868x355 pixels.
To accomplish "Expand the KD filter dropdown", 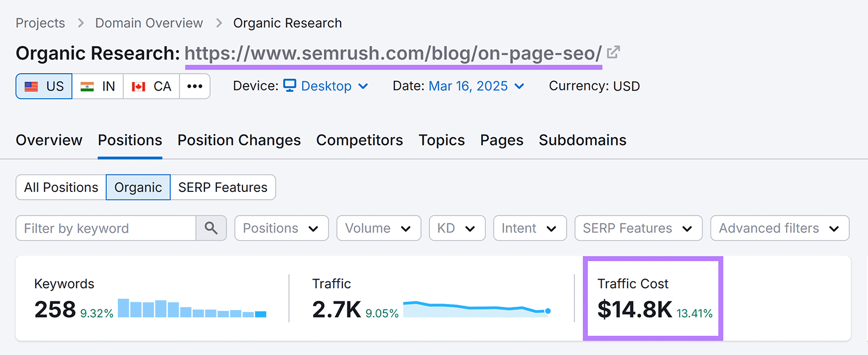I will (x=457, y=228).
